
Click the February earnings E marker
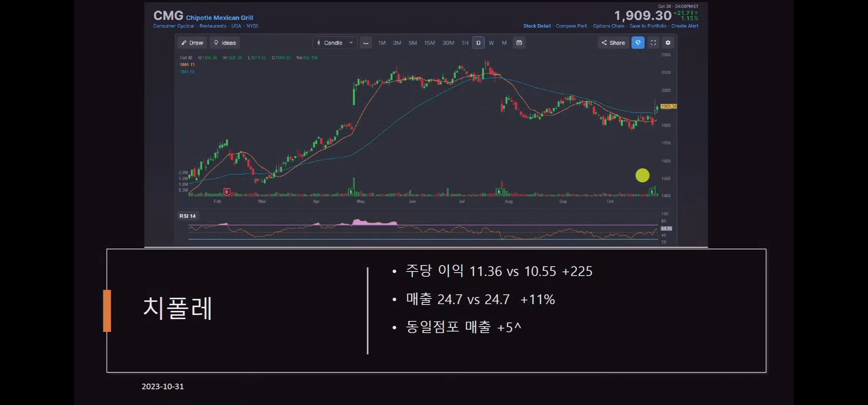pyautogui.click(x=226, y=192)
